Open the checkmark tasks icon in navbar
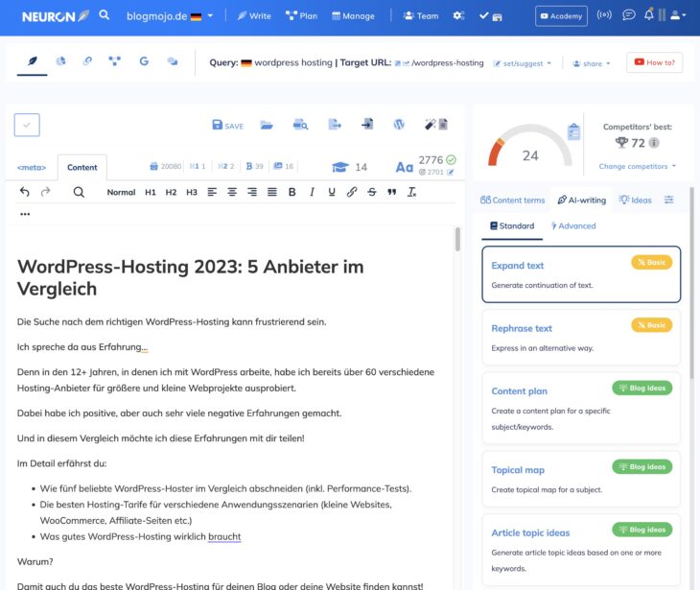Viewport: 700px width, 590px height. point(484,15)
